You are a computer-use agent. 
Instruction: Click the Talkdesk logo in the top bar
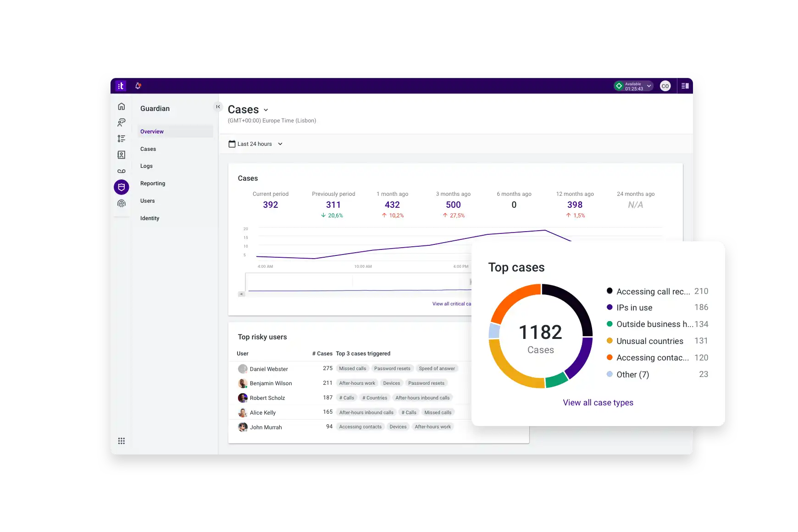[x=121, y=86]
